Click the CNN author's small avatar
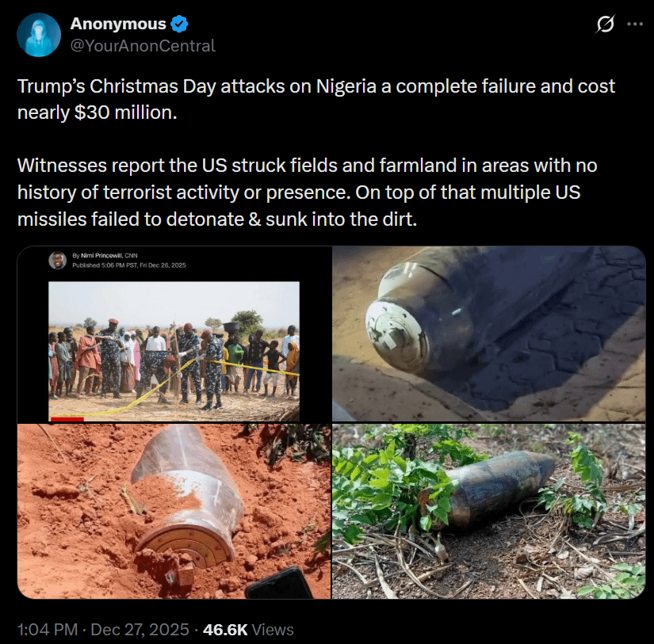This screenshot has height=644, width=654. (58, 260)
